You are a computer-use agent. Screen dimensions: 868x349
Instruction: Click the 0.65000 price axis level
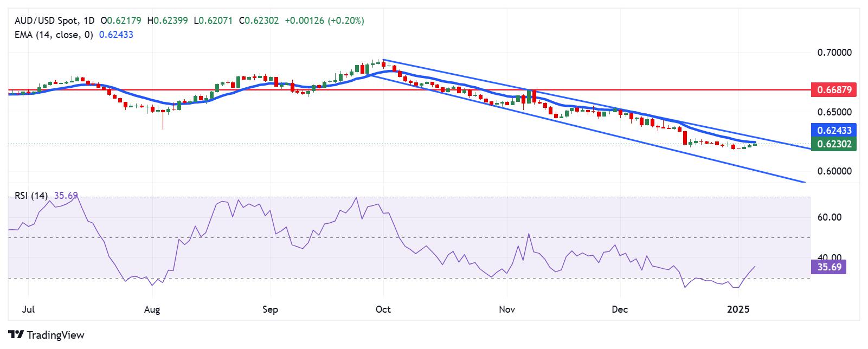tap(834, 112)
